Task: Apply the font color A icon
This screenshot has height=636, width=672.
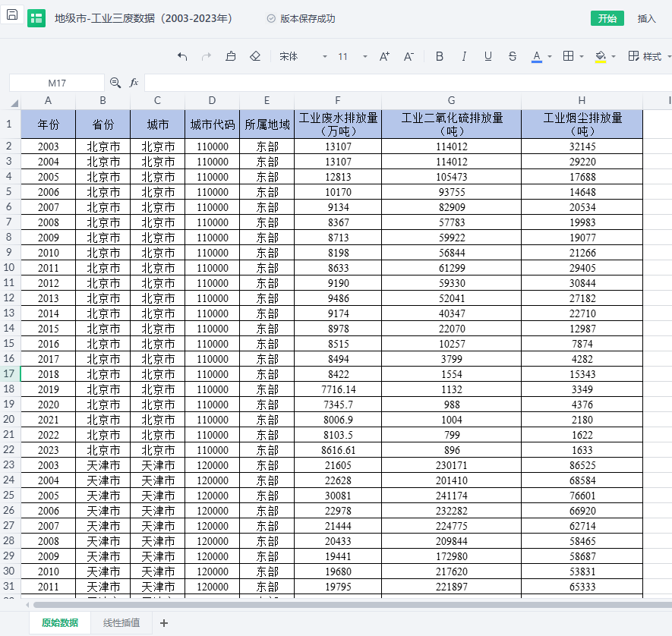Action: tap(537, 56)
